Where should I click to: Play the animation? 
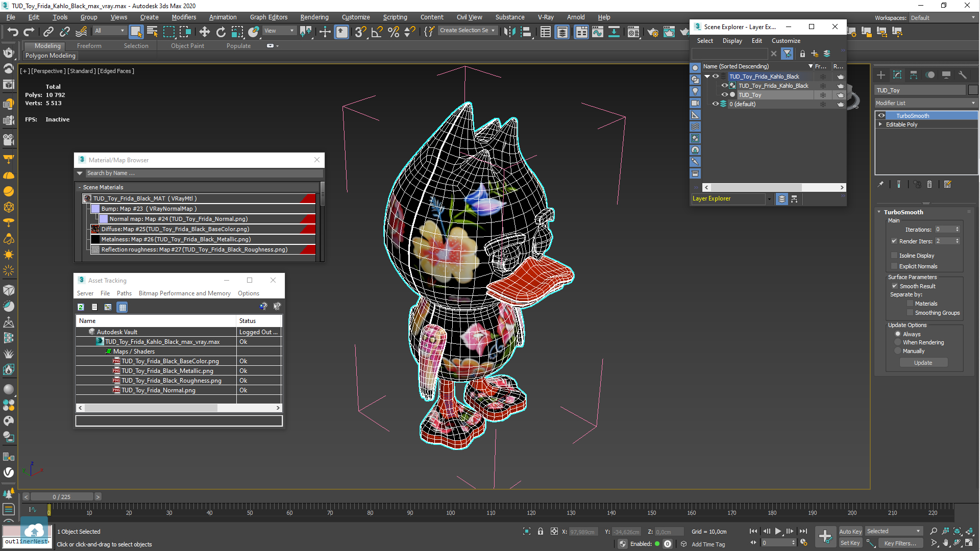click(x=778, y=532)
